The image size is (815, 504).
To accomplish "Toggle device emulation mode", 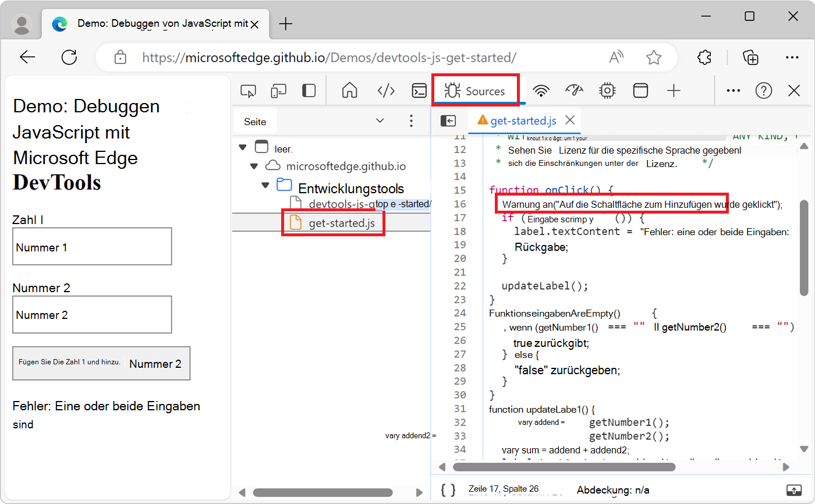I will click(278, 90).
